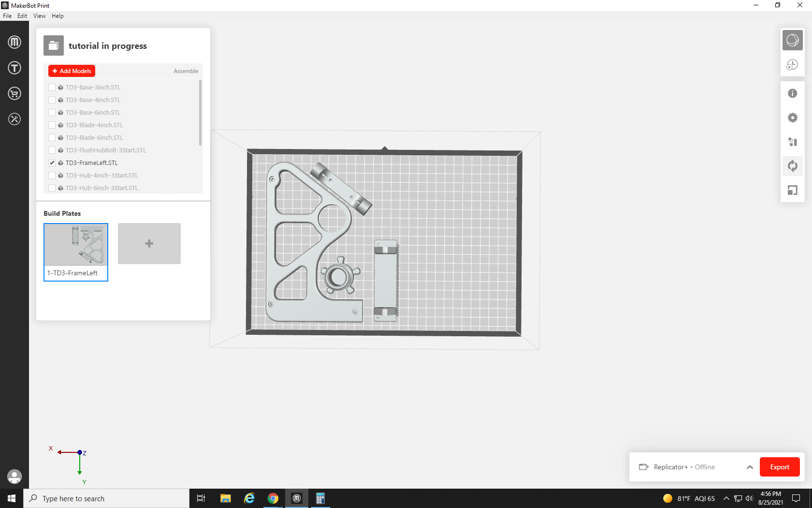
Task: Launch Google Chrome from the taskbar
Action: 273,498
